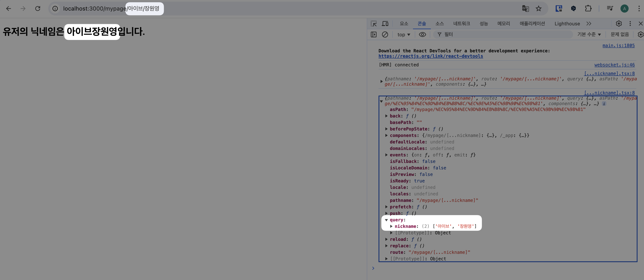This screenshot has width=644, height=280.
Task: Switch to the Lighthouse tab
Action: coord(567,24)
